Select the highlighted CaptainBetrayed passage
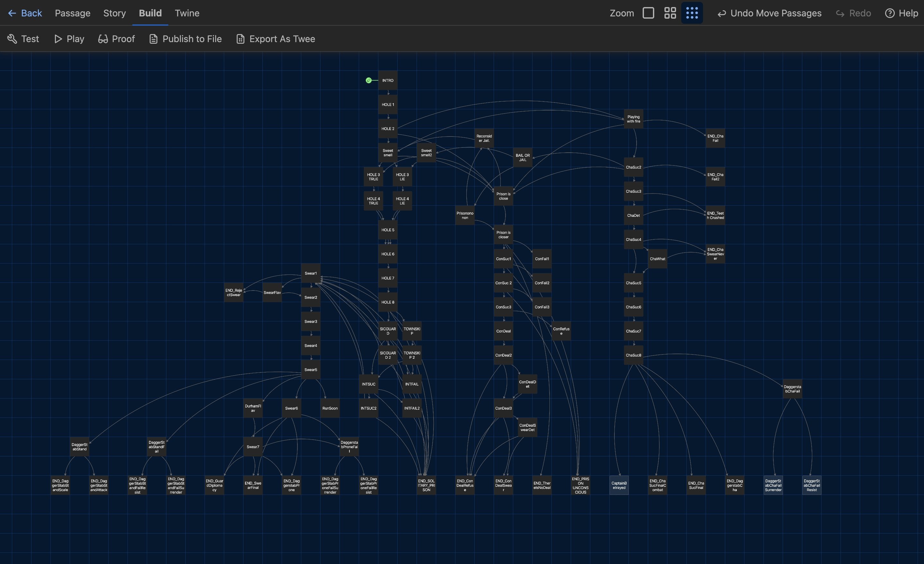Viewport: 924px width, 564px height. coord(619,485)
